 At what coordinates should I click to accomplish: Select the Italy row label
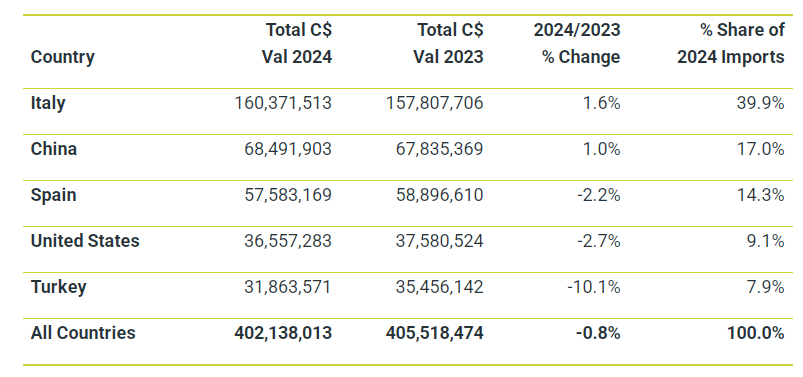[x=48, y=103]
